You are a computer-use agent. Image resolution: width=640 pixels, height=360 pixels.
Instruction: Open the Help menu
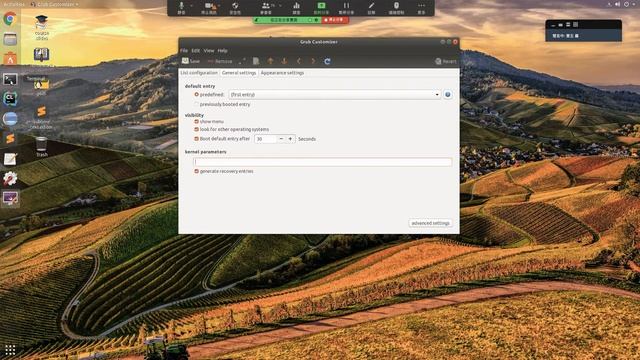[x=222, y=51]
